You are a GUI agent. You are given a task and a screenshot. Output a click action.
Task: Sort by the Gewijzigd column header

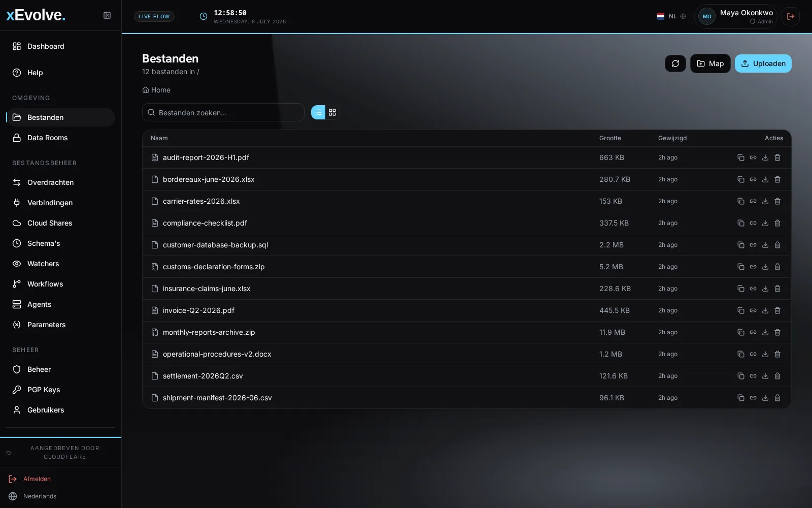[x=672, y=138]
